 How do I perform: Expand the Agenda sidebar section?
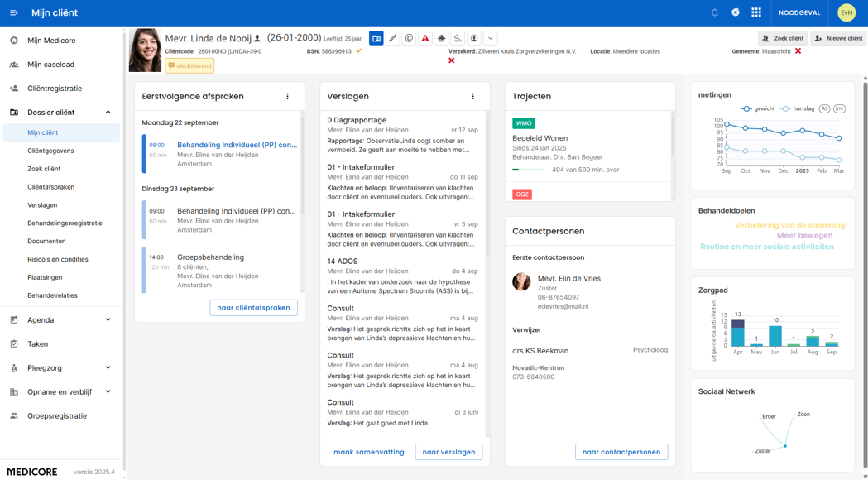(x=108, y=320)
